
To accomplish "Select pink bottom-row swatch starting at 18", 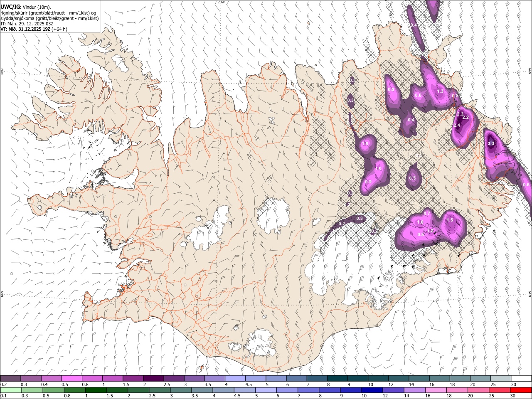I will (x=457, y=390).
